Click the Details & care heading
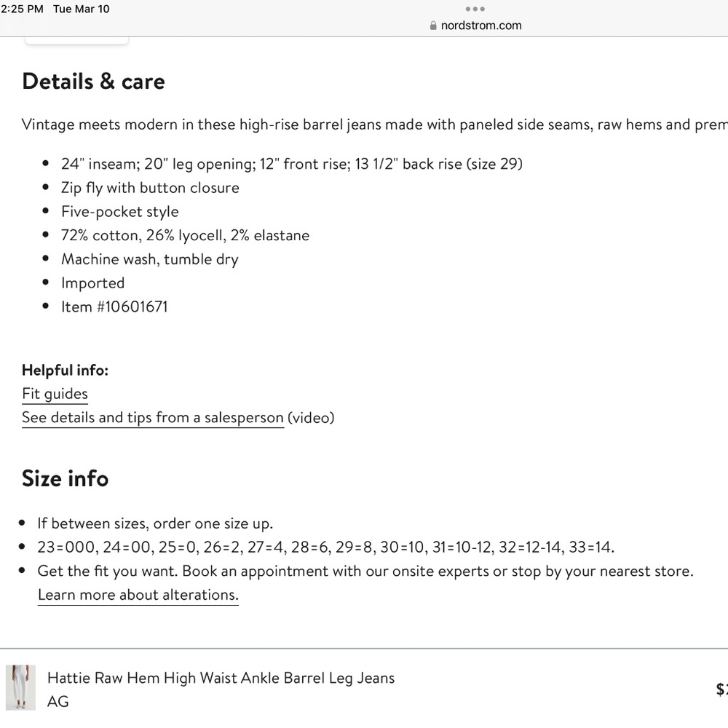Image resolution: width=728 pixels, height=728 pixels. point(93,81)
